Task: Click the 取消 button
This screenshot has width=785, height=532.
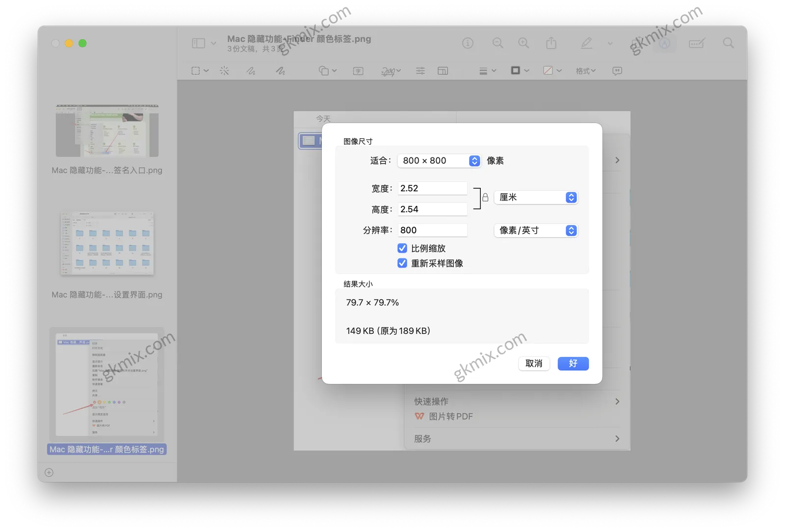Action: point(534,363)
